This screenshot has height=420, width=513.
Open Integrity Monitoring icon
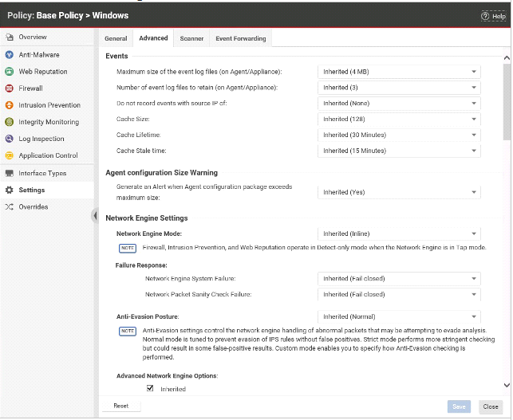(10, 122)
